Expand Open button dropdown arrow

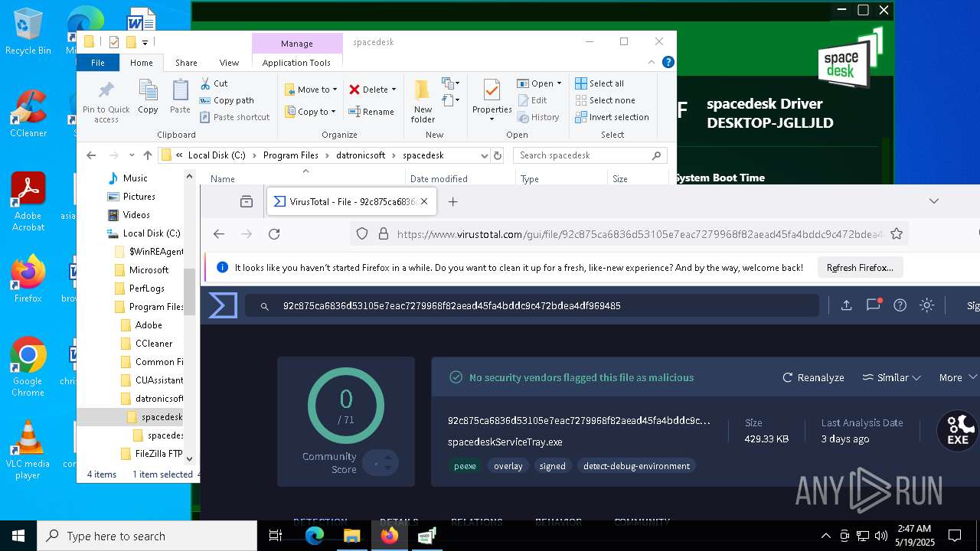(559, 83)
